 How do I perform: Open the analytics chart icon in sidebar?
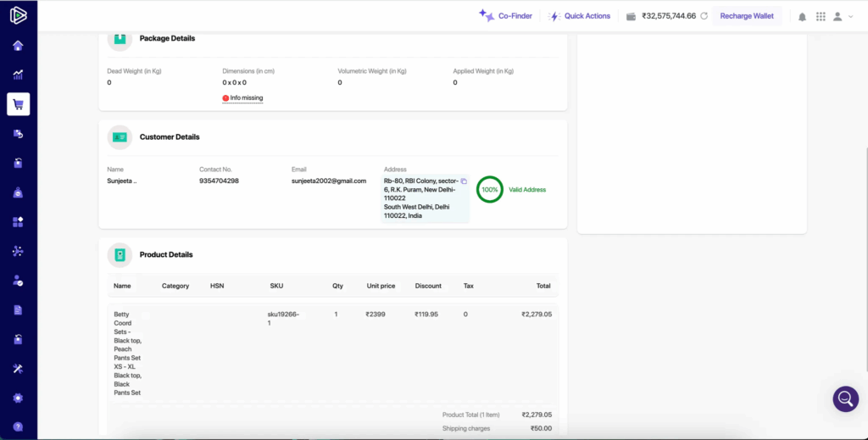point(18,75)
